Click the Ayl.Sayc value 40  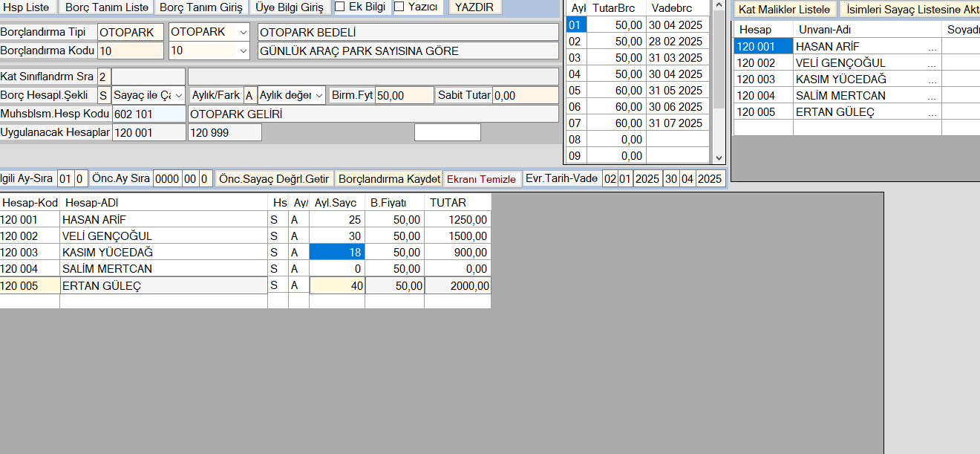click(x=336, y=285)
